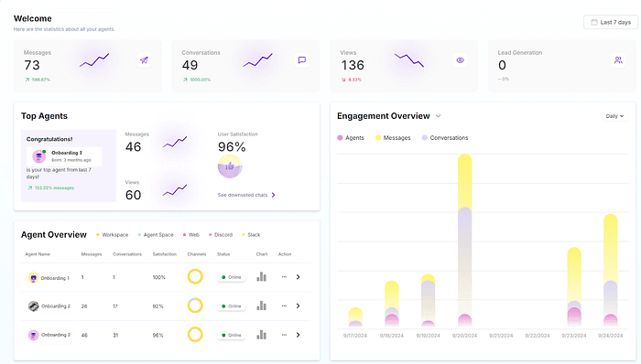641x364 pixels.
Task: Click the Messages 73 sparkline
Action: 94,60
